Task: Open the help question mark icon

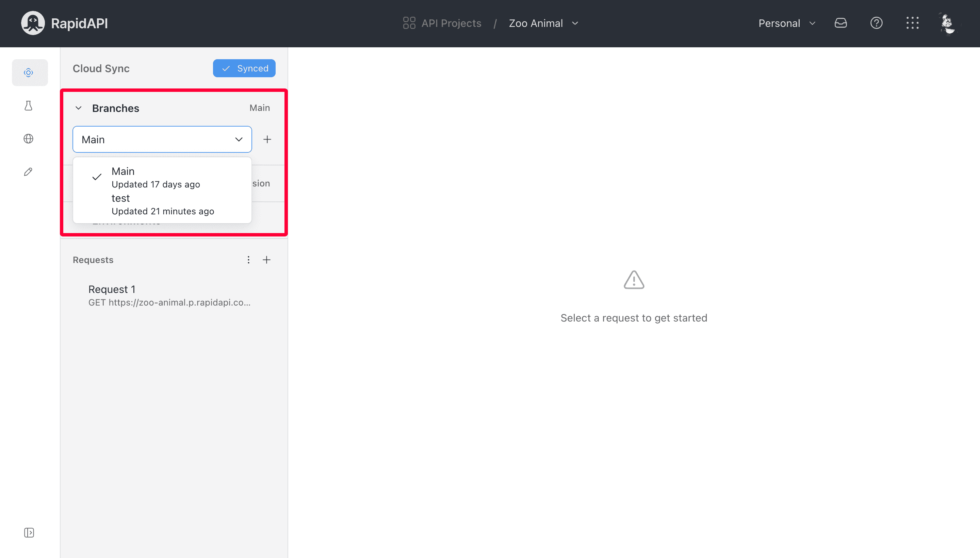Action: 876,23
